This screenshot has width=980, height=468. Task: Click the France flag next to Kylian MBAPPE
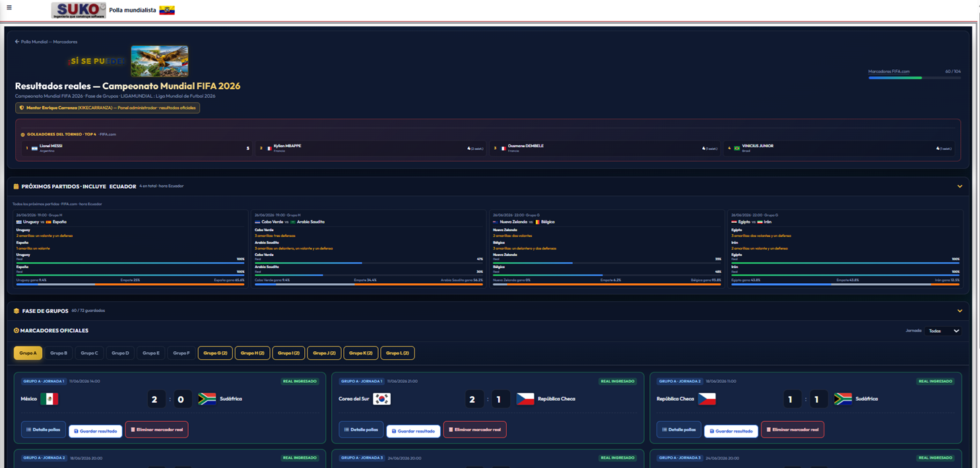coord(269,149)
